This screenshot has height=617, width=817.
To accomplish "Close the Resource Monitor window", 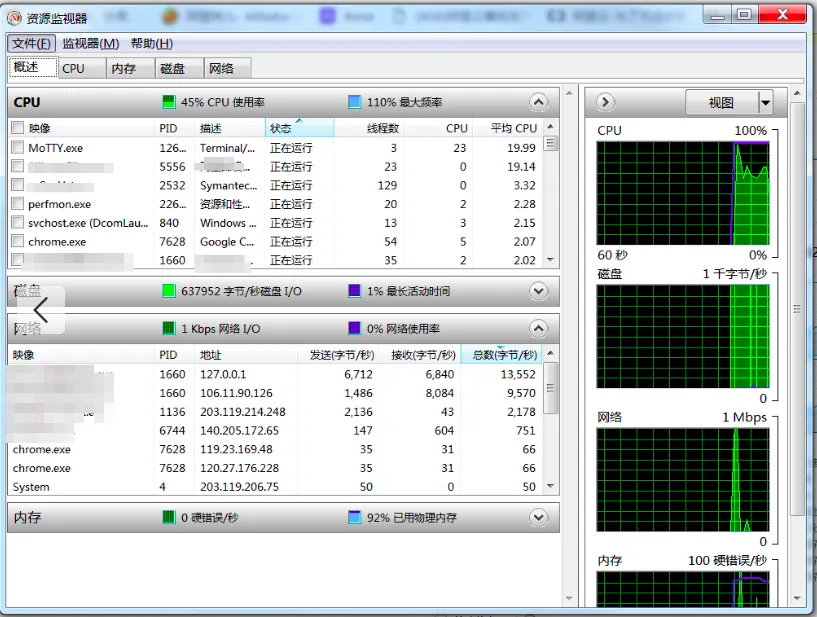I will tap(782, 15).
